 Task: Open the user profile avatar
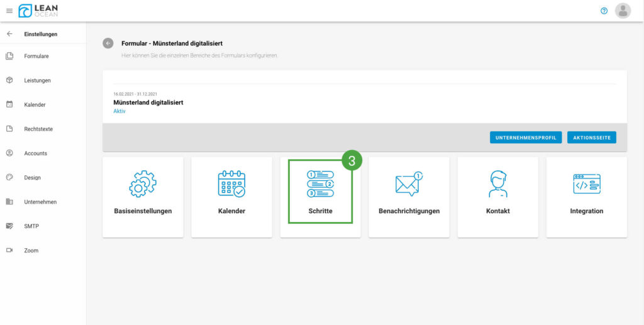pos(623,11)
